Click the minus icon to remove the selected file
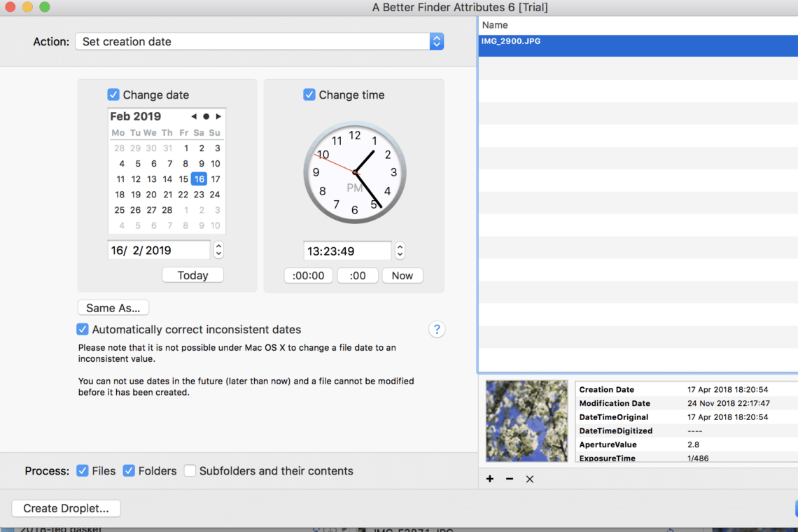 coord(509,479)
